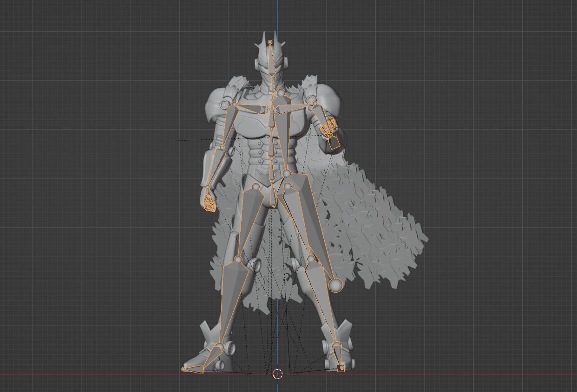Select the finger bones of the raised hand

tap(329, 127)
